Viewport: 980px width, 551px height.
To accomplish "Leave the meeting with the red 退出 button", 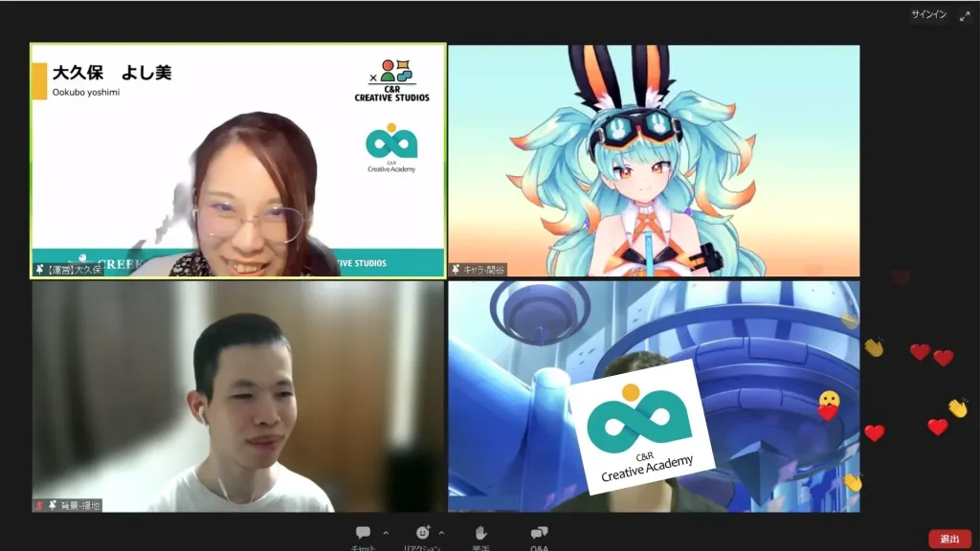I will pyautogui.click(x=949, y=540).
